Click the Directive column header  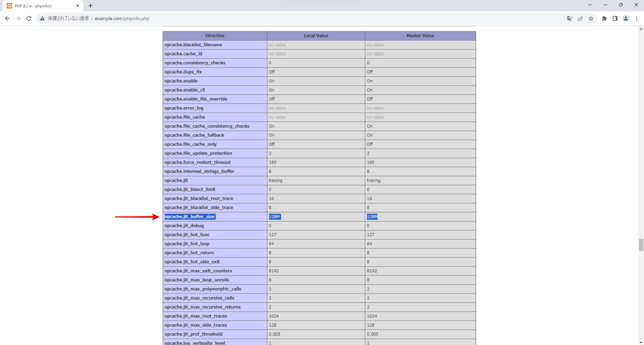215,36
